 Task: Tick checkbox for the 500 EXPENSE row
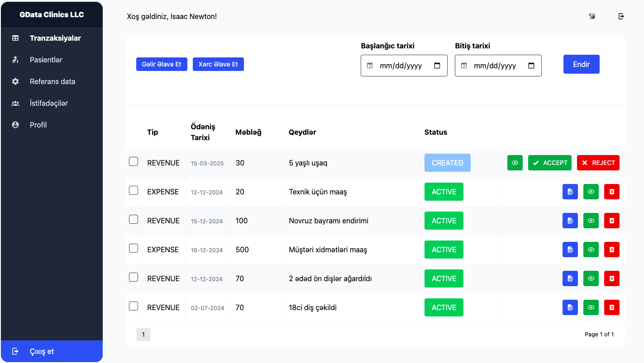(134, 248)
